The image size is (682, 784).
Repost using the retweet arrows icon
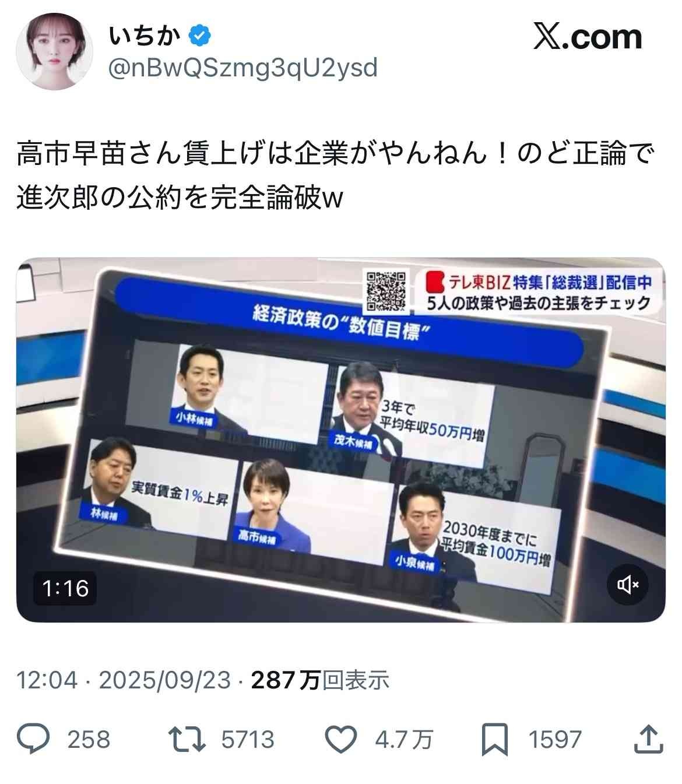point(187,739)
